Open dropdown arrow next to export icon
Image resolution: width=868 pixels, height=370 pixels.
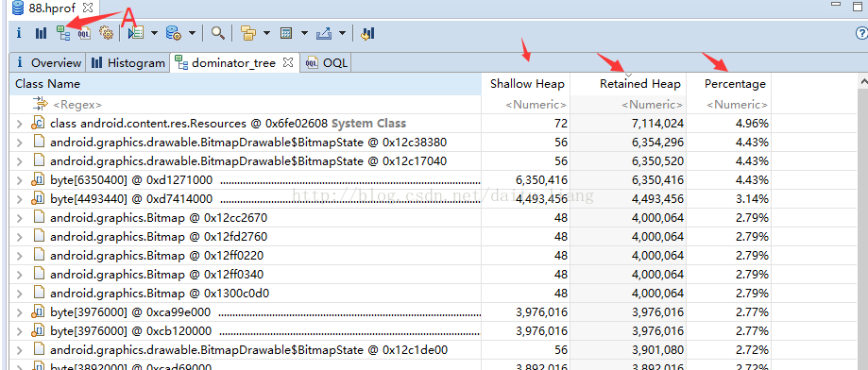click(342, 34)
